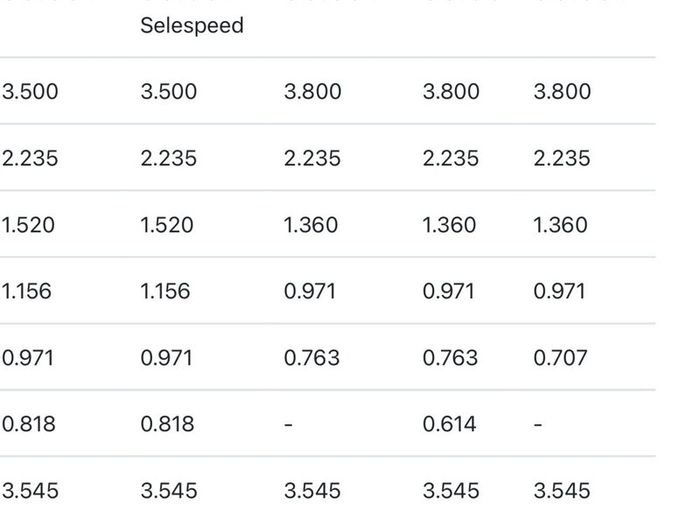Click the 1.360 value immediately right of 1.520
Image resolution: width=700 pixels, height=525 pixels.
coord(311,225)
